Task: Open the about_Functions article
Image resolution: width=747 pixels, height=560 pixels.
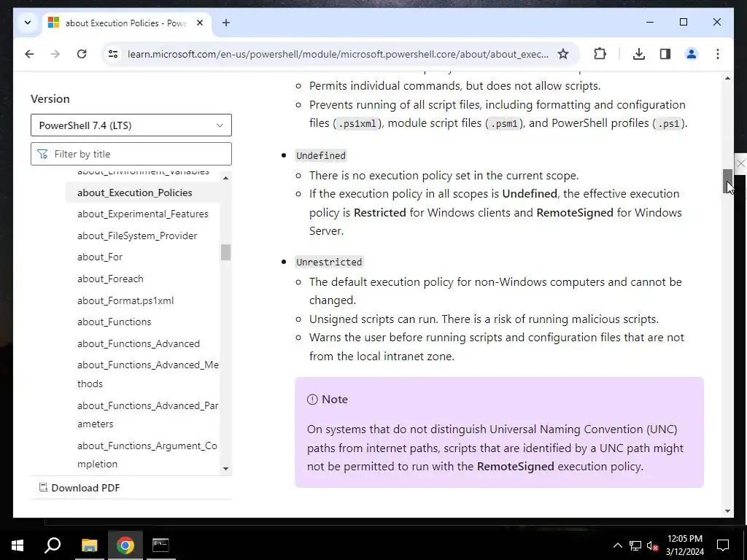Action: [114, 322]
